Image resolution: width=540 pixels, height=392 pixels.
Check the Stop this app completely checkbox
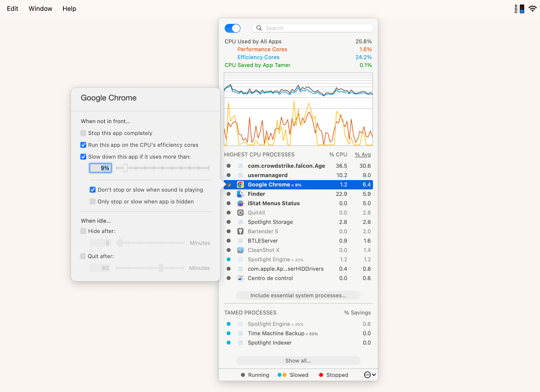(83, 133)
